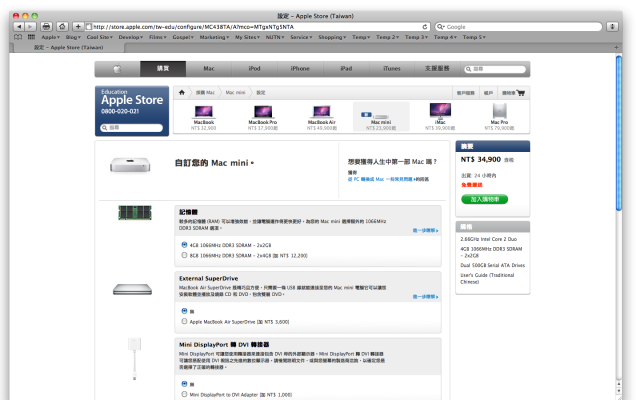Screen dimensions: 640x400
Task: Click the RAM memory module image
Action: pos(135,213)
